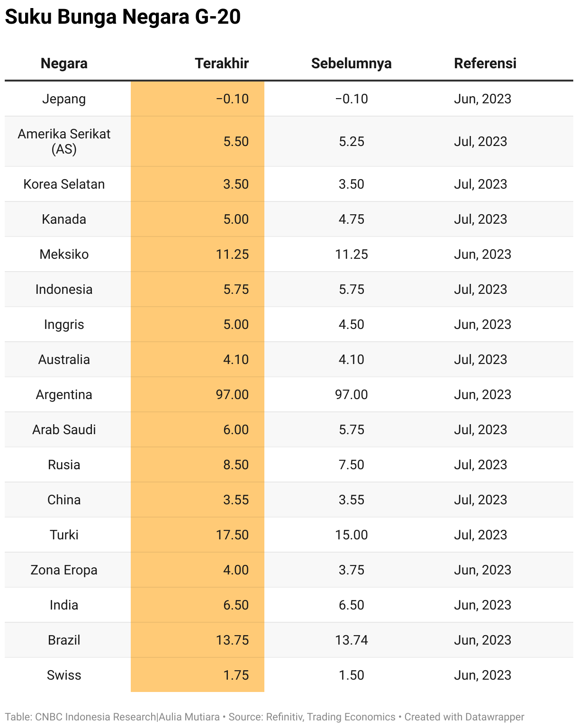This screenshot has width=578, height=728.
Task: Click the Sebelumnya column header
Action: click(x=352, y=64)
